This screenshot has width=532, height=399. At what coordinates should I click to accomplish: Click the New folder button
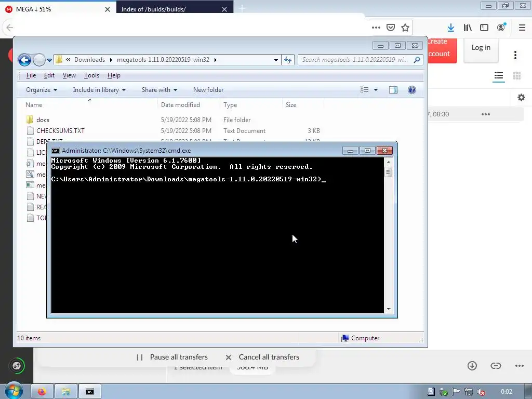[208, 90]
